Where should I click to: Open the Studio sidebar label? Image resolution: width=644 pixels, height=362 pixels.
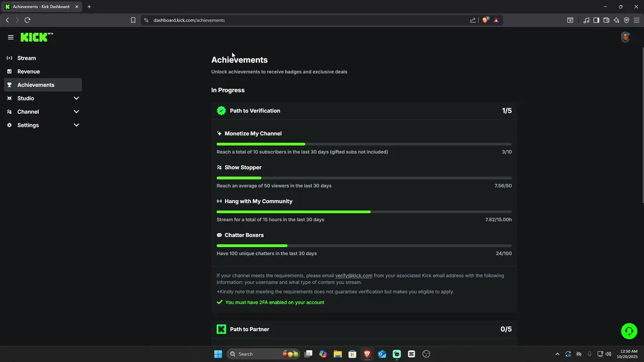click(x=26, y=98)
